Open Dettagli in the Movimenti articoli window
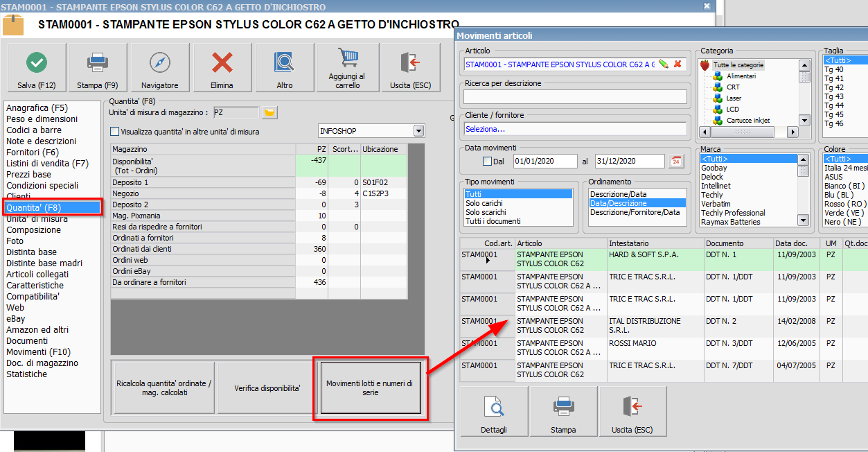Image resolution: width=868 pixels, height=452 pixels. [494, 411]
